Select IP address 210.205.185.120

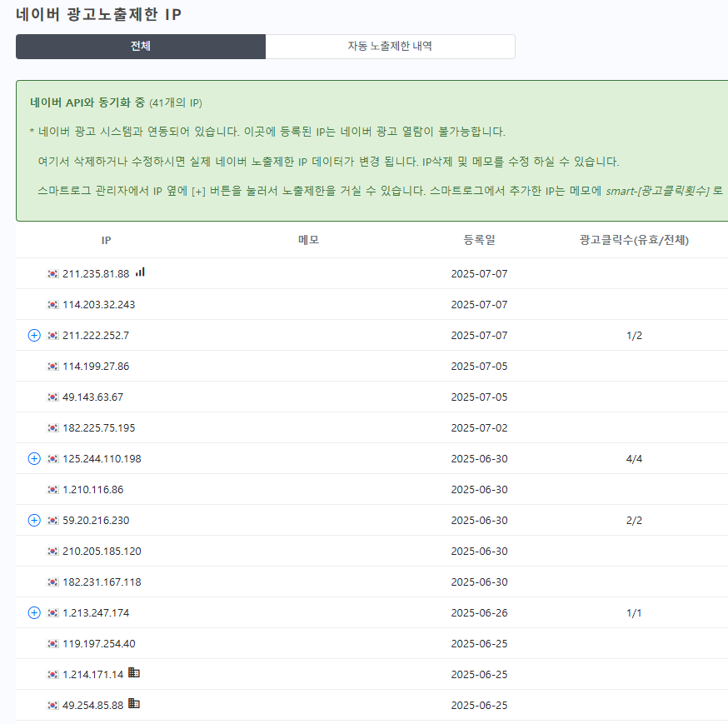coord(102,552)
